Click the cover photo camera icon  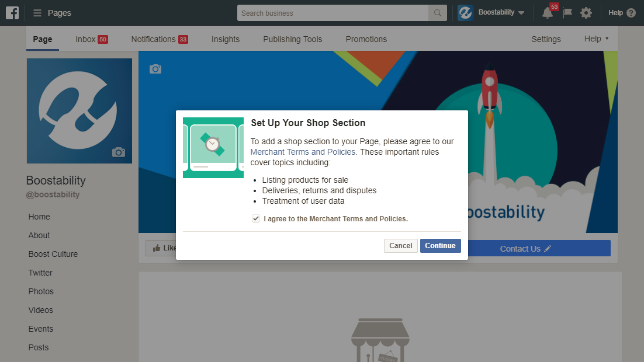[155, 69]
